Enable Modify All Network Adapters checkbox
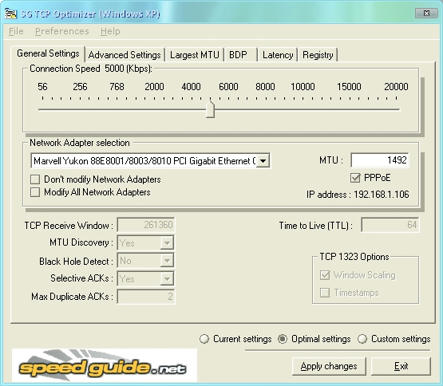443x386 pixels. (x=35, y=192)
